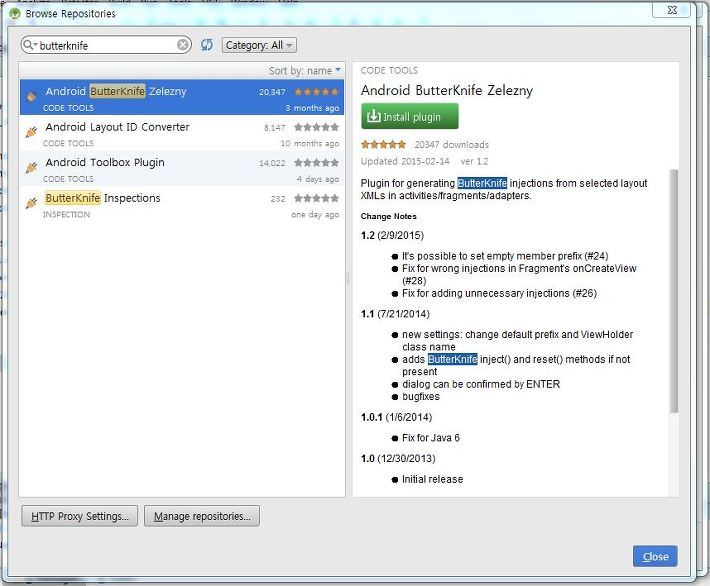
Task: Open HTTP Proxy Settings
Action: pos(79,516)
